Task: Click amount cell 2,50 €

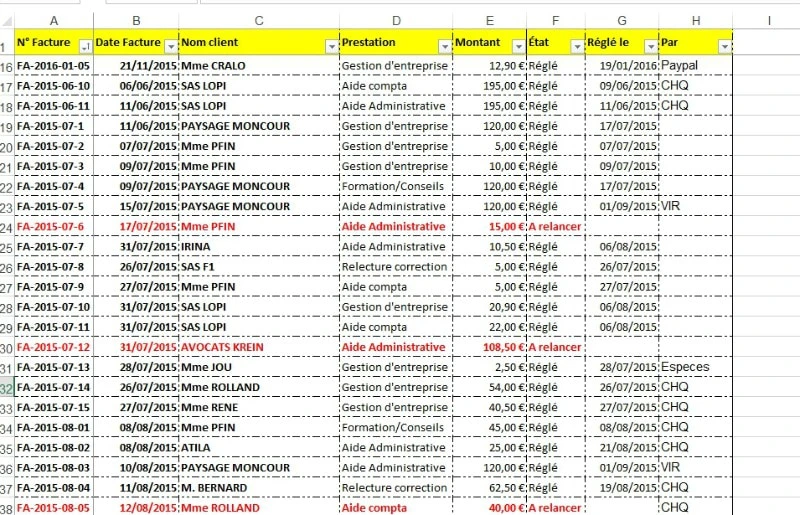Action: (489, 367)
